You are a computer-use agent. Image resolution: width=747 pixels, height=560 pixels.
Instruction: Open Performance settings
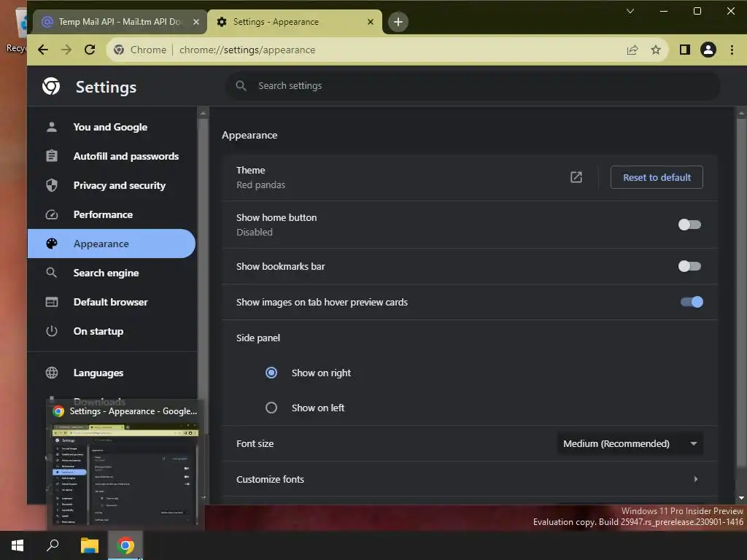[x=112, y=214]
